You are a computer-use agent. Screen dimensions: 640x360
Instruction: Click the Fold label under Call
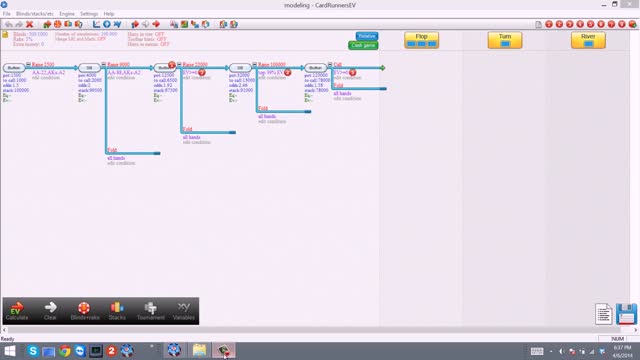coord(338,86)
